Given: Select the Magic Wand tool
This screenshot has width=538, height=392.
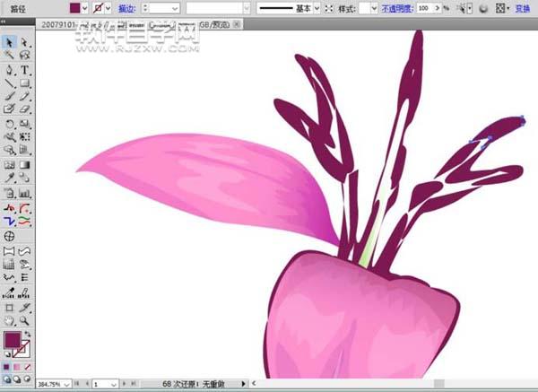Looking at the screenshot, I should [x=10, y=56].
